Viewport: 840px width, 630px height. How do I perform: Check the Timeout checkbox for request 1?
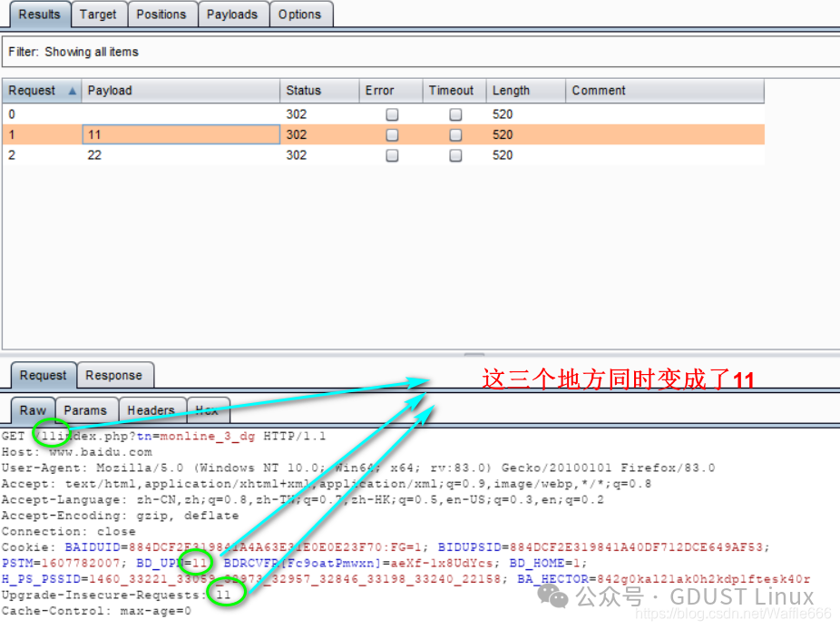pyautogui.click(x=454, y=134)
